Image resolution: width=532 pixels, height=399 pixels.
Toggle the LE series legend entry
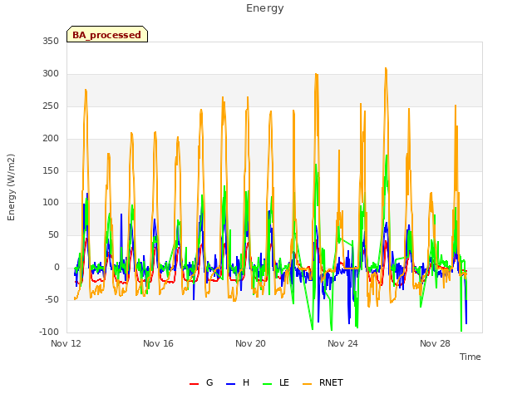tap(276, 382)
